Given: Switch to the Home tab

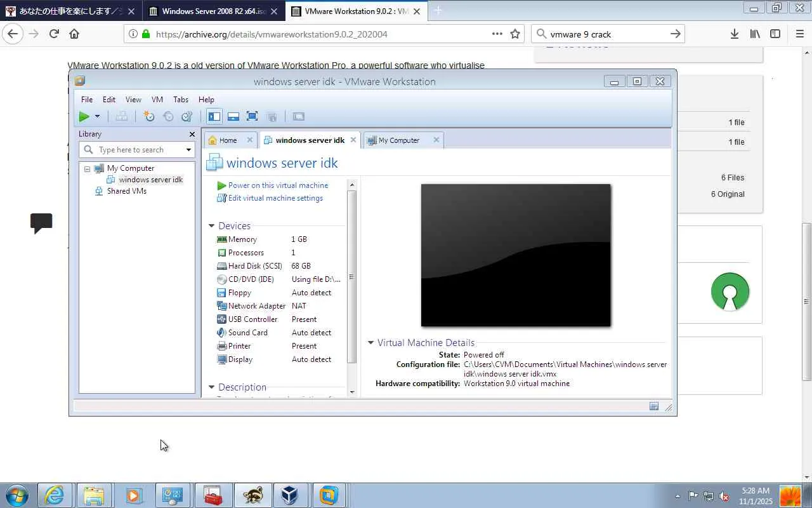Looking at the screenshot, I should [228, 140].
